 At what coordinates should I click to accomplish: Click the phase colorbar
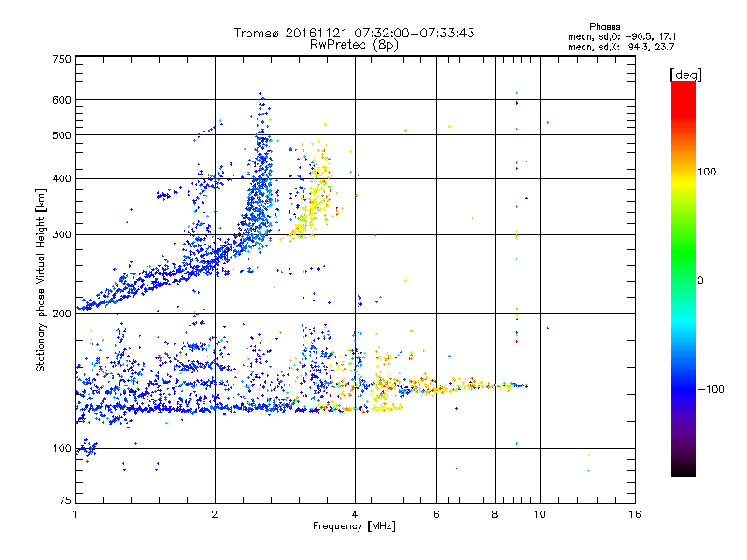(x=684, y=278)
